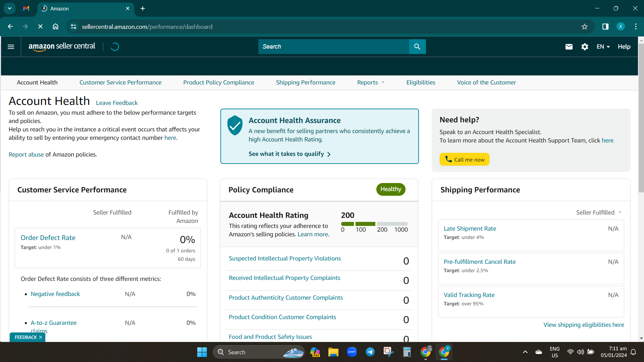Open the Eligibilities tab
Image resolution: width=644 pixels, height=362 pixels.
click(421, 82)
